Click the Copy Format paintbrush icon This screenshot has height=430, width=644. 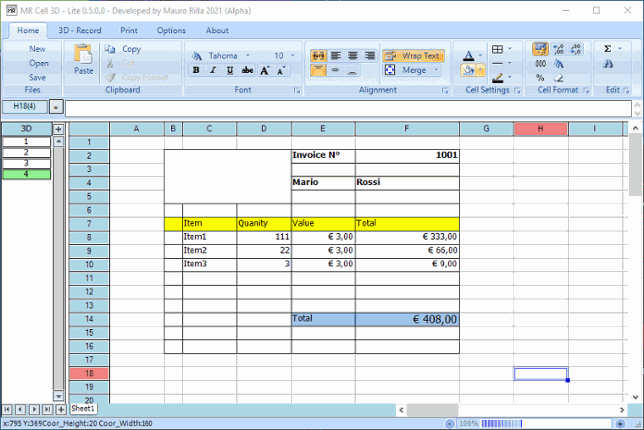point(110,77)
